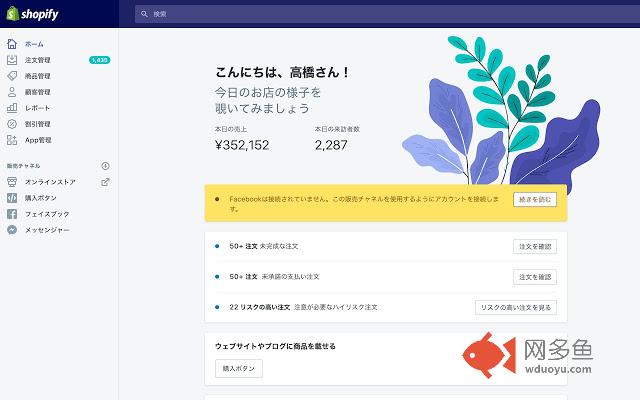View online store via external link icon
The width and height of the screenshot is (640, 400).
pos(105,182)
